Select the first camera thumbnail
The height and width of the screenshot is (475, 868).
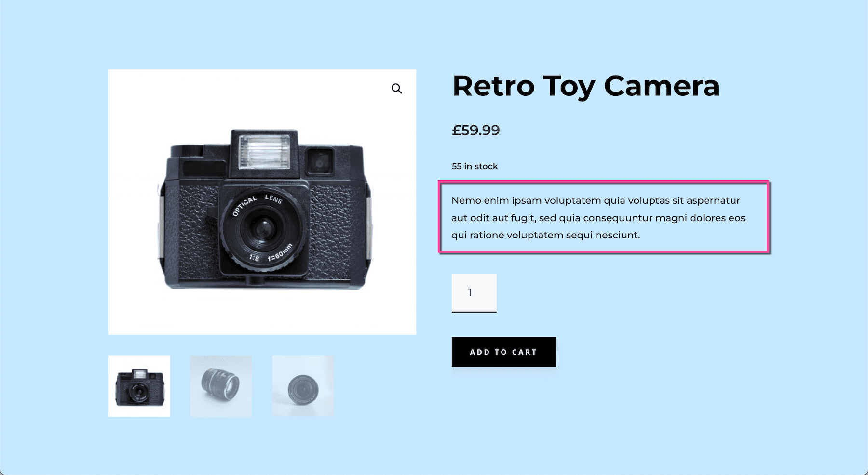139,385
